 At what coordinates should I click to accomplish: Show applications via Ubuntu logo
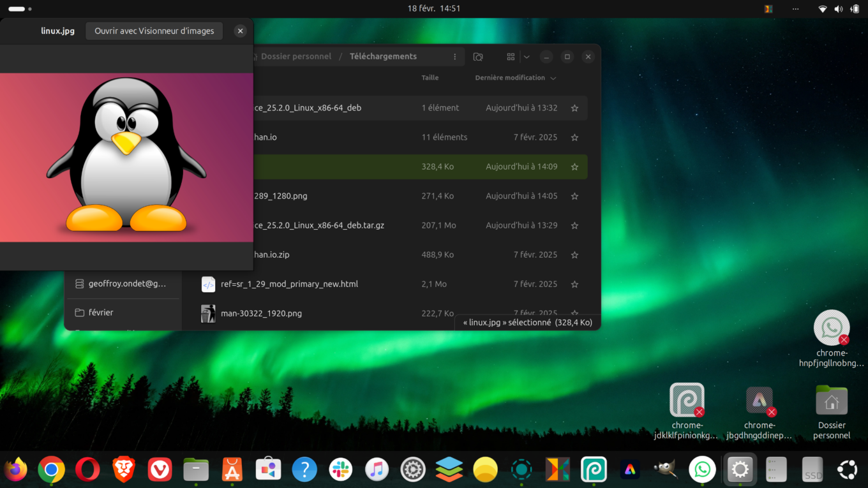[848, 470]
